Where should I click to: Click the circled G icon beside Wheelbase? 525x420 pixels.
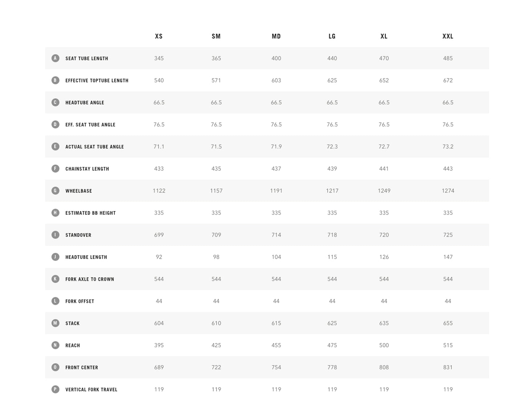pos(55,191)
